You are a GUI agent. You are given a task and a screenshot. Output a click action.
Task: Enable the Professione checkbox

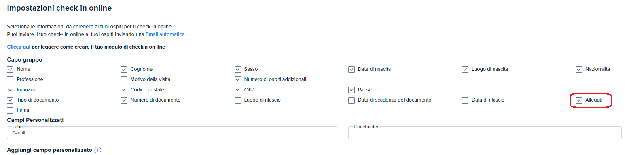(10, 80)
